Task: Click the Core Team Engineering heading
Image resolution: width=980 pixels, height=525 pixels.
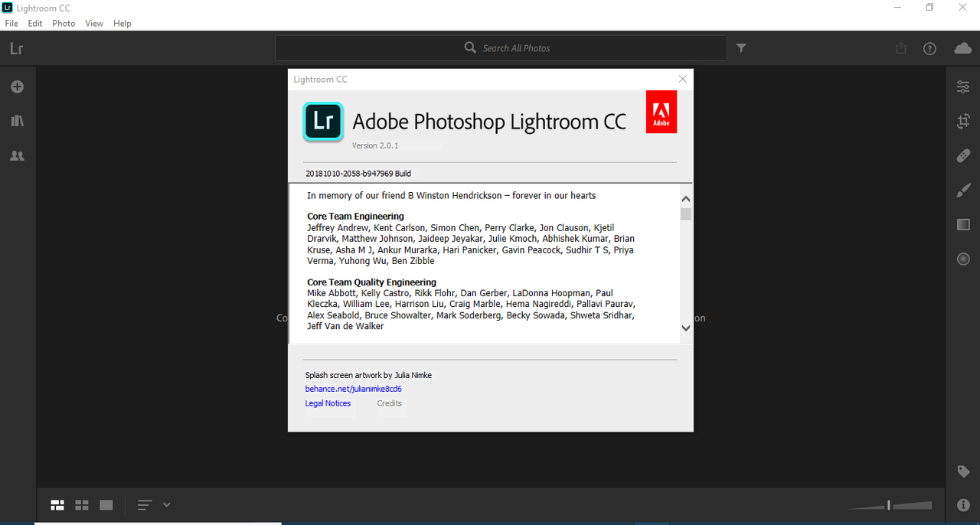Action: tap(355, 217)
